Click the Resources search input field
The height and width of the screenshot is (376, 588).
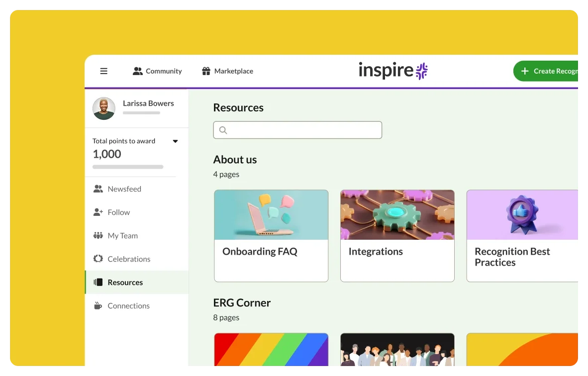298,130
